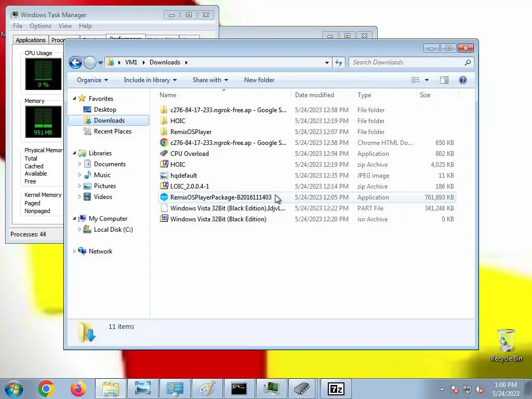Launch Firefox from the taskbar
The height and width of the screenshot is (399, 532).
tap(78, 389)
